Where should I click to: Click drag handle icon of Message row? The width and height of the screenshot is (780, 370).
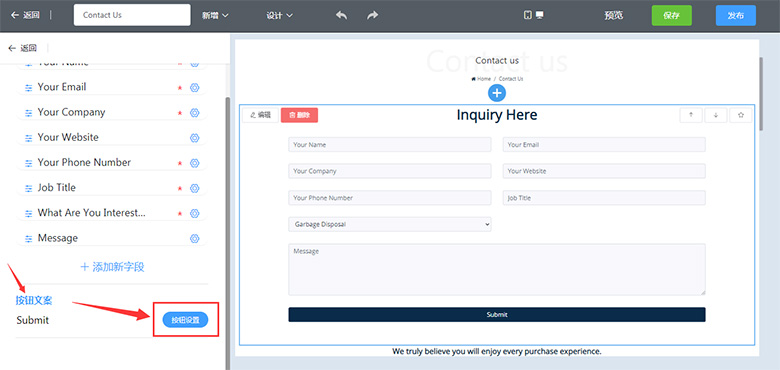[x=29, y=239]
